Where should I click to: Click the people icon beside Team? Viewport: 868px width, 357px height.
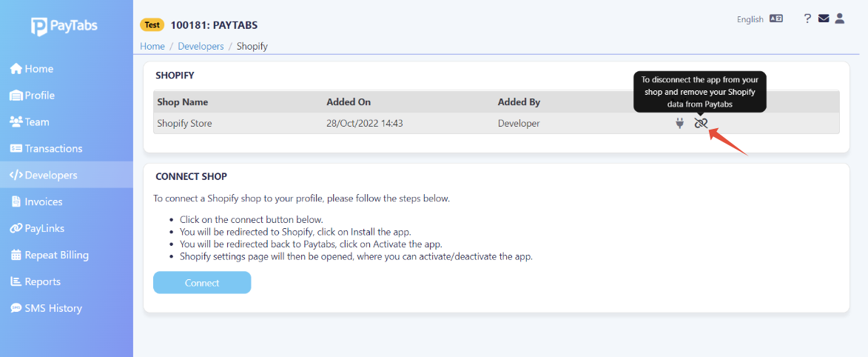click(x=16, y=122)
